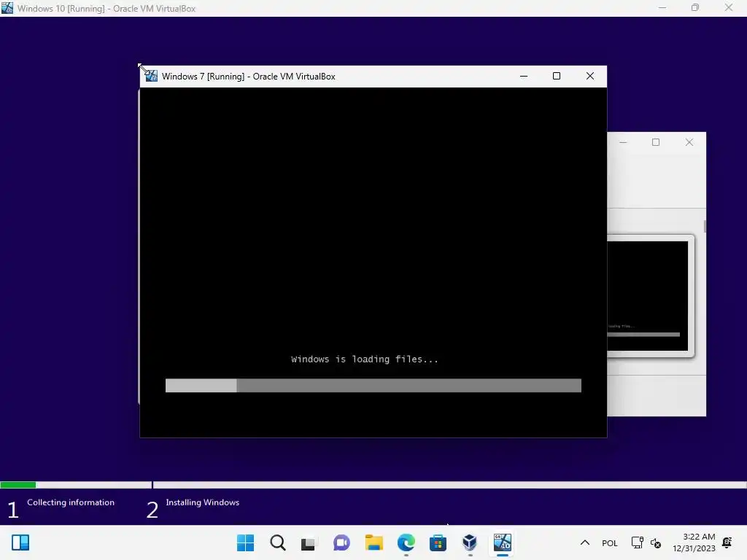Click the 'Collecting information' step label
Screen dimensions: 747x560
click(x=71, y=502)
